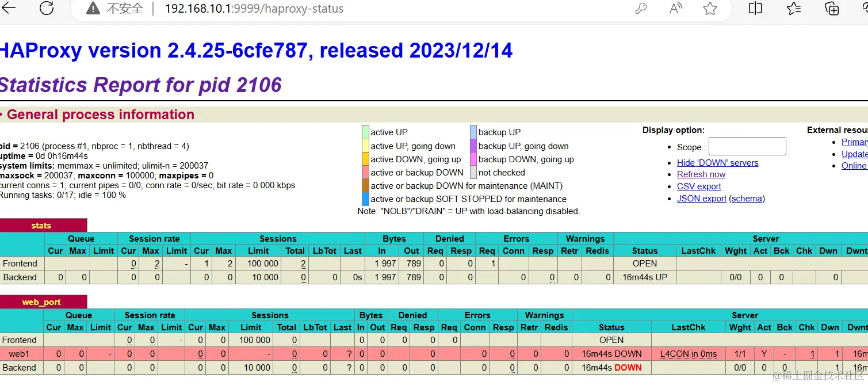Click the MAINT brown legend swatch
Viewport: 868px width, 385px height.
pyautogui.click(x=365, y=185)
